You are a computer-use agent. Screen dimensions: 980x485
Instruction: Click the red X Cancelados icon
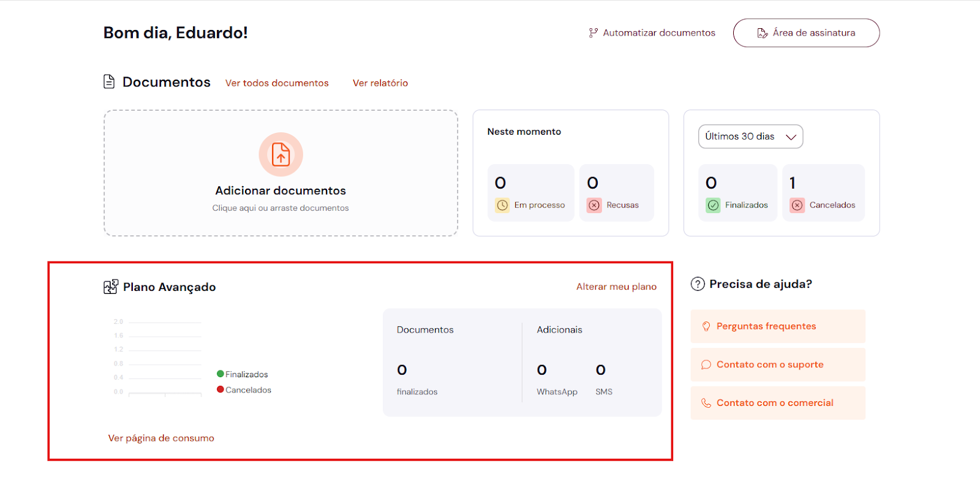point(797,205)
